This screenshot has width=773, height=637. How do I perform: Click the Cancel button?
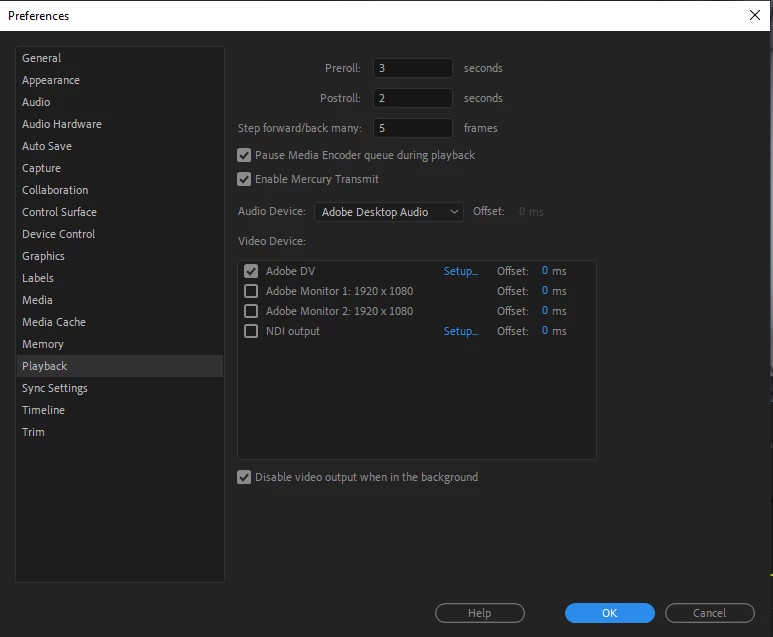709,613
